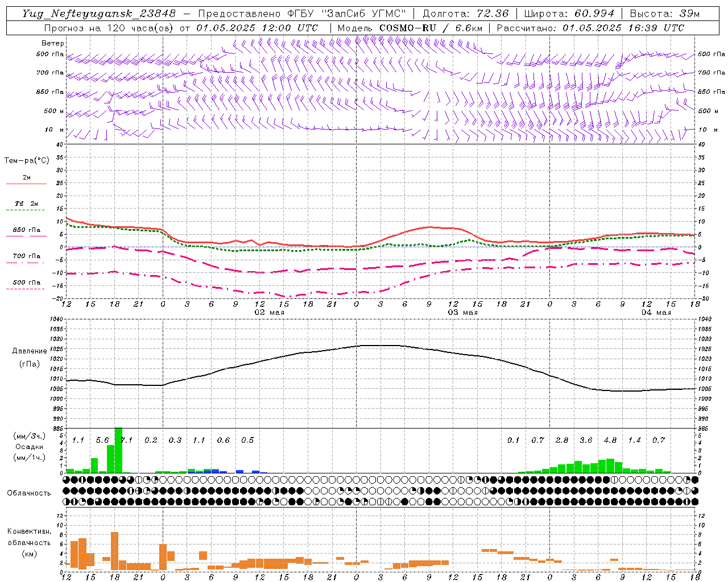
Task: Click the 0.3 precipitation total
Action: 175,440
